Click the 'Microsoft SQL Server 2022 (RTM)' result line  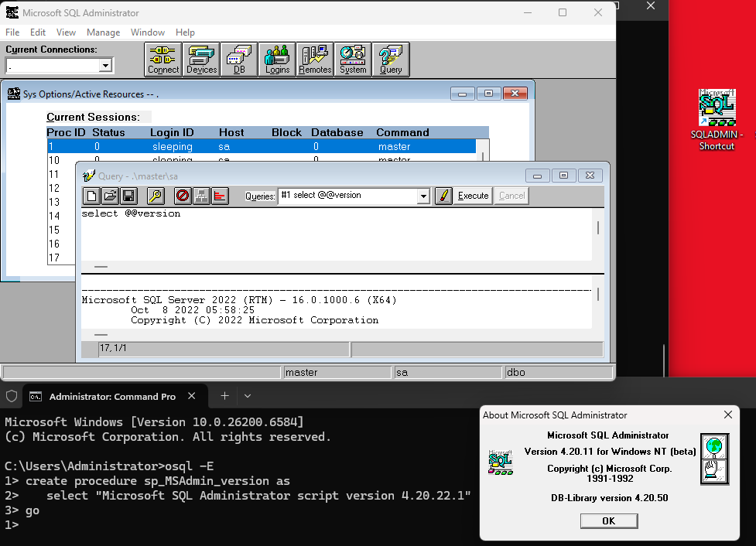point(239,300)
